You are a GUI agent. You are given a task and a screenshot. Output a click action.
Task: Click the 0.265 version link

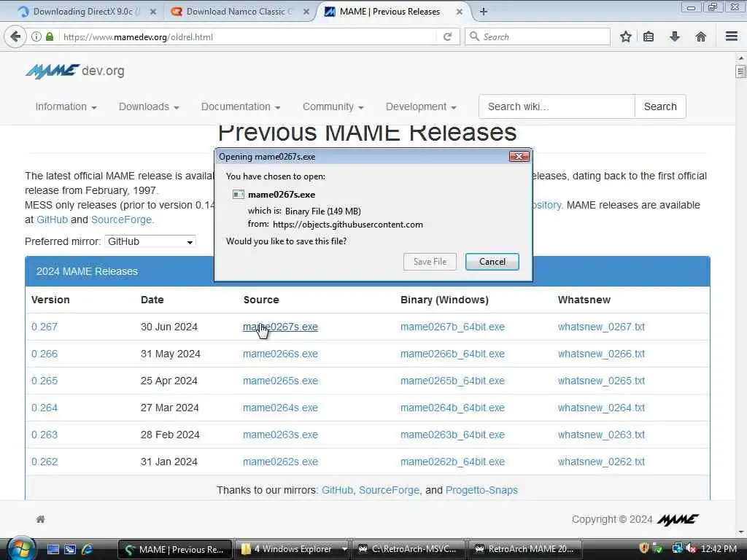coord(44,381)
